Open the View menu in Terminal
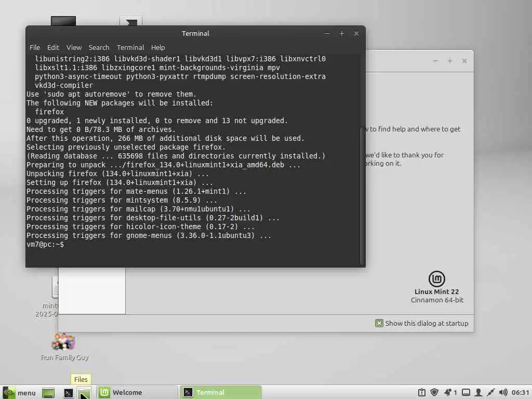This screenshot has width=532, height=399. pyautogui.click(x=74, y=47)
